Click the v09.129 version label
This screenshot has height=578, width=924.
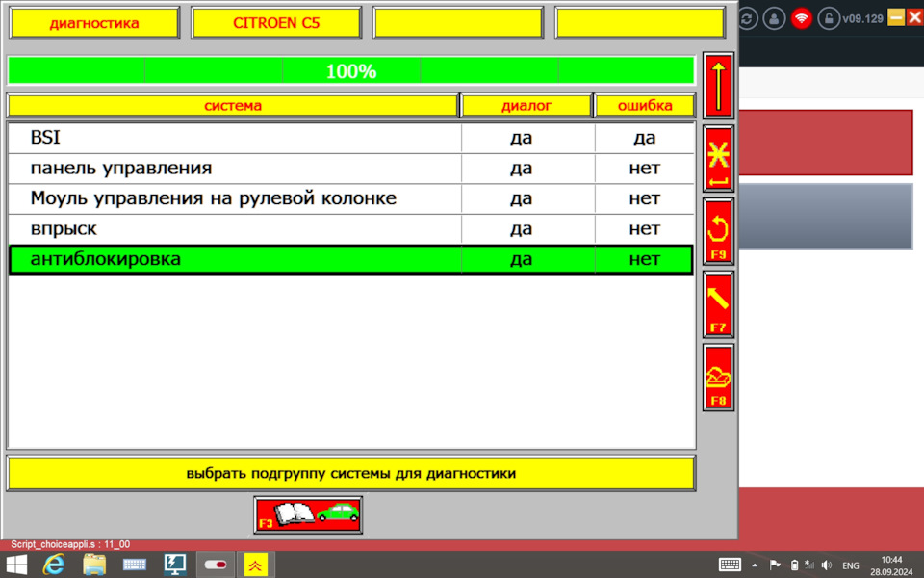point(862,19)
